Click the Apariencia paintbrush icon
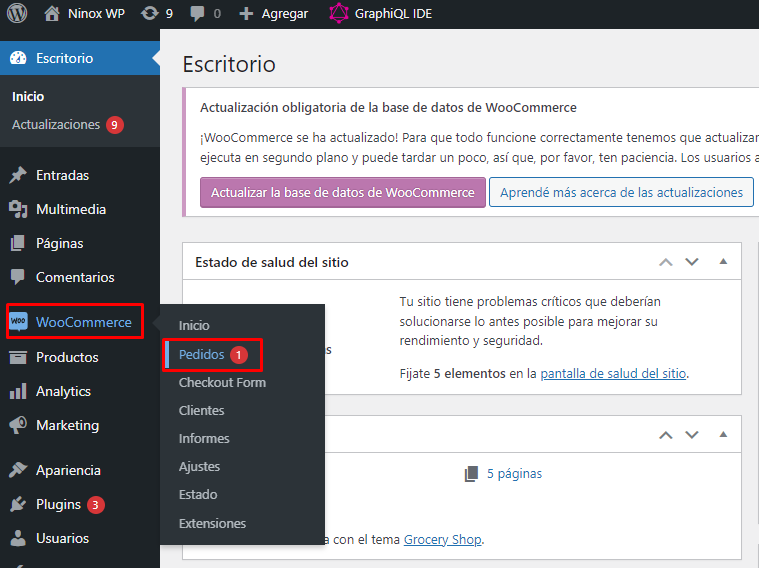 pyautogui.click(x=18, y=470)
